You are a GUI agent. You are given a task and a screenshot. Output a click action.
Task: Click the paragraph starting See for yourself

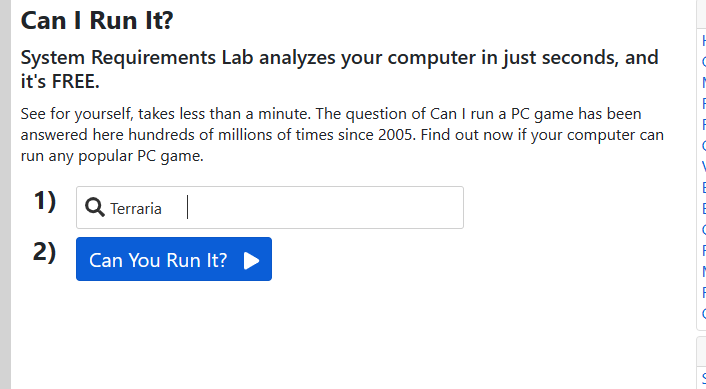pos(342,135)
